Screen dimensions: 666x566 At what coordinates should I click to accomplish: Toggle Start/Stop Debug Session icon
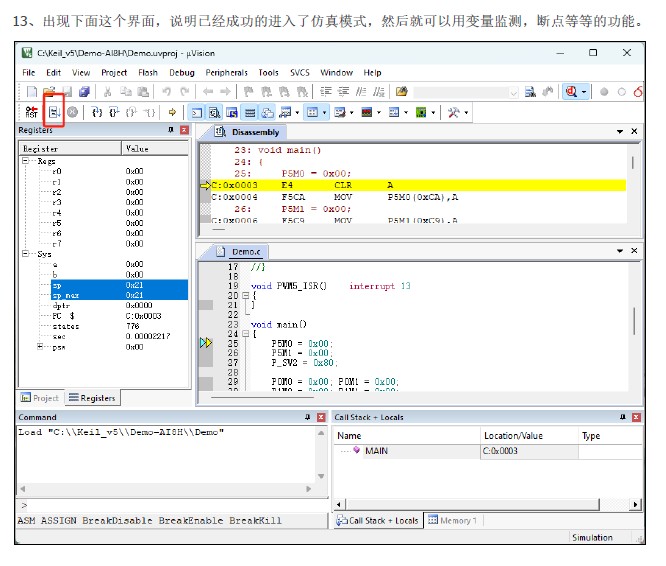pyautogui.click(x=572, y=91)
